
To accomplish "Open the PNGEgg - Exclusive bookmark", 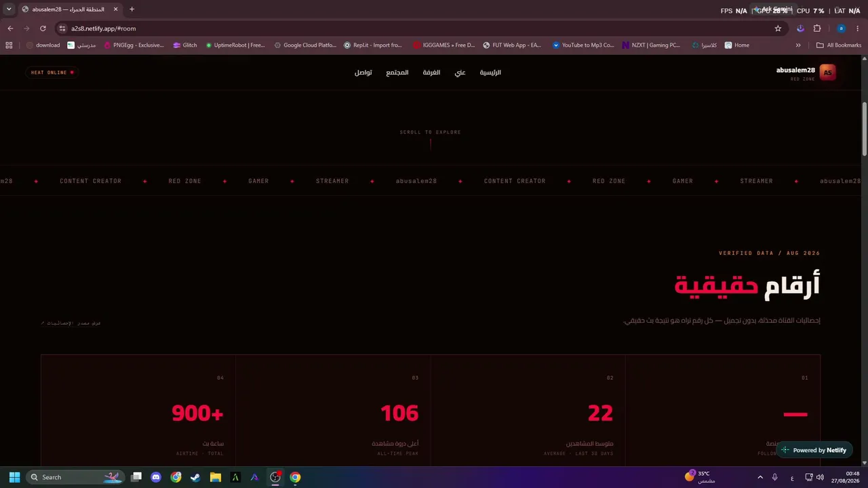I will [134, 45].
